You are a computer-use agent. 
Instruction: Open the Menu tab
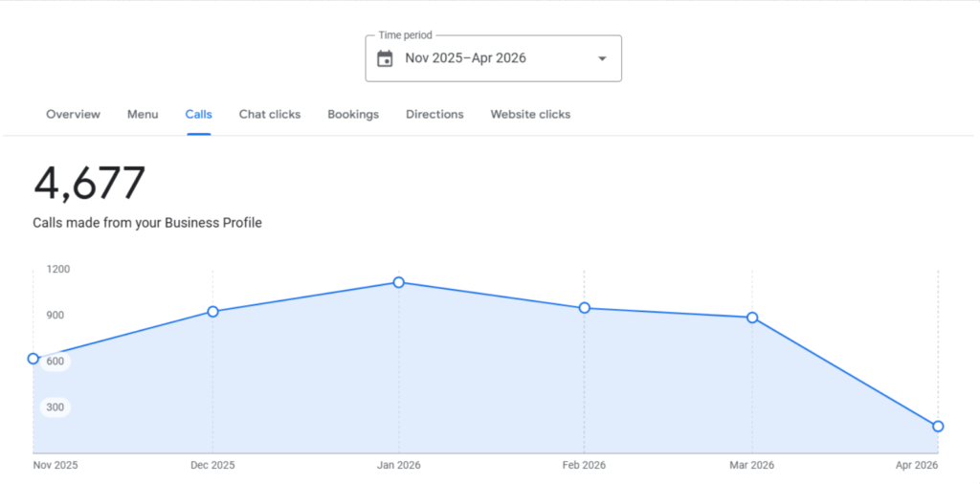click(143, 114)
